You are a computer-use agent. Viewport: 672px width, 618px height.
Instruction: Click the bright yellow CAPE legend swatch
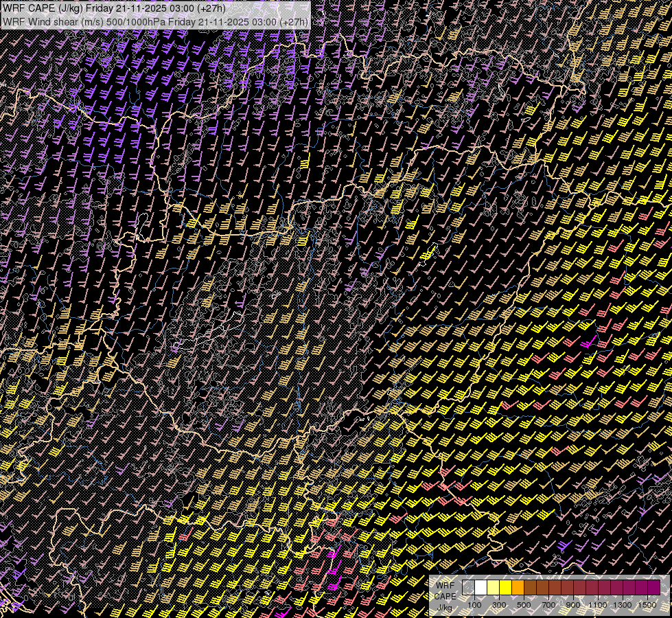click(x=506, y=588)
